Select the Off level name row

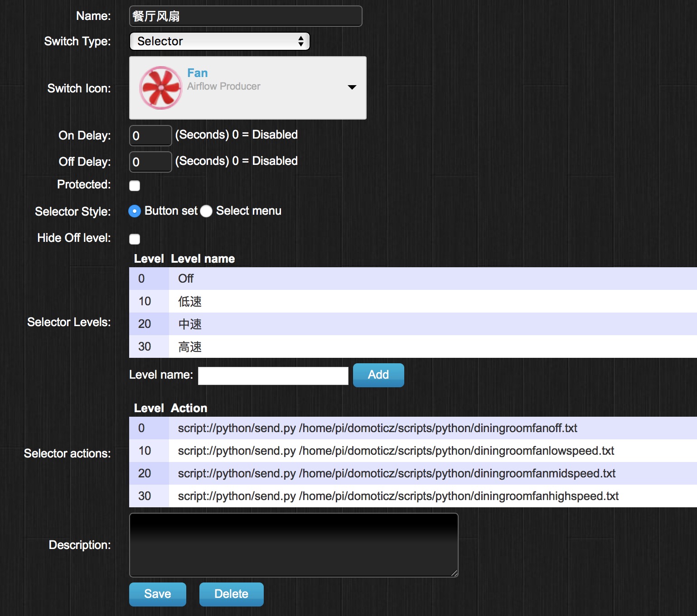pos(413,279)
